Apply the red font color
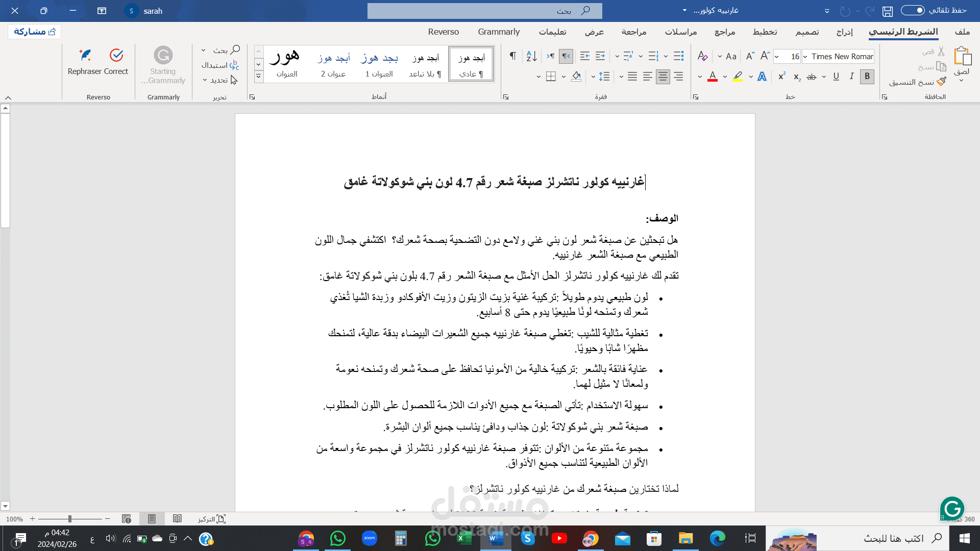 coord(713,77)
